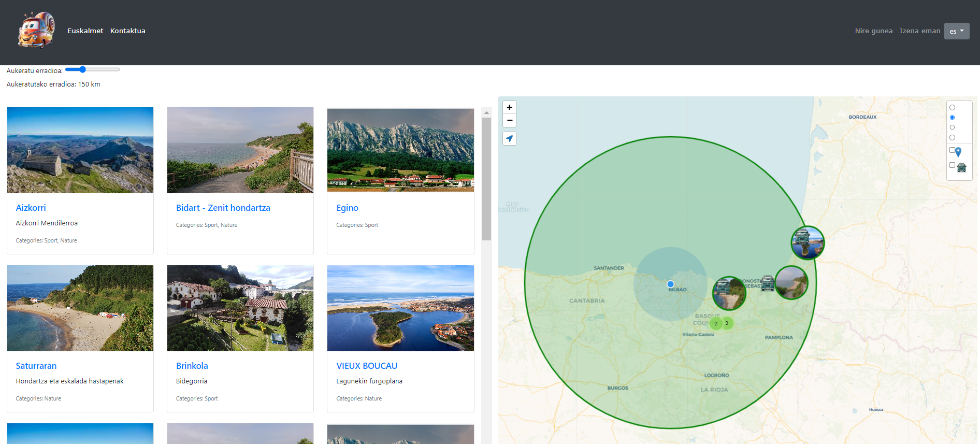980x444 pixels.
Task: Click the van icon near Donostia on map
Action: pos(768,283)
